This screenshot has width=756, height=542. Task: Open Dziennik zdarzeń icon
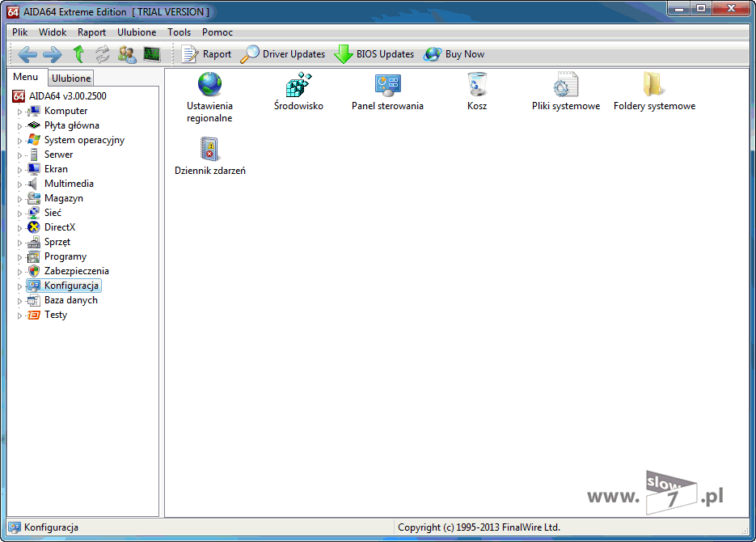(209, 149)
